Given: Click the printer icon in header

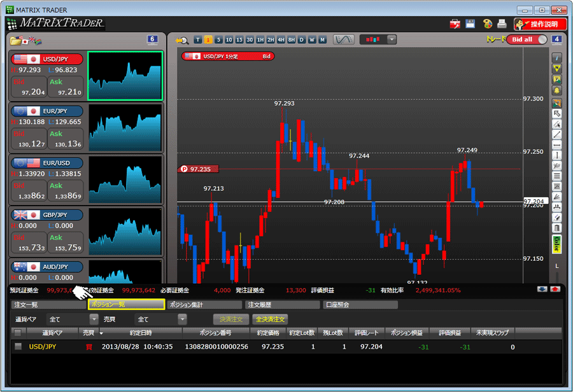Looking at the screenshot, I should (502, 24).
